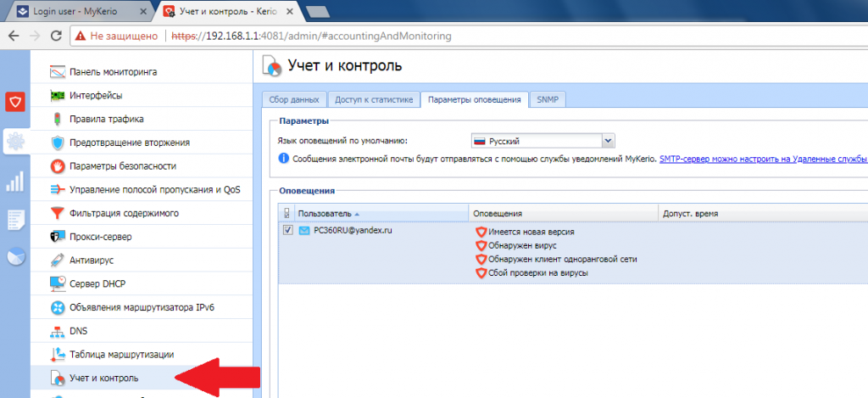This screenshot has width=868, height=398.
Task: Switch to the Доступ к статистике tab
Action: click(374, 100)
